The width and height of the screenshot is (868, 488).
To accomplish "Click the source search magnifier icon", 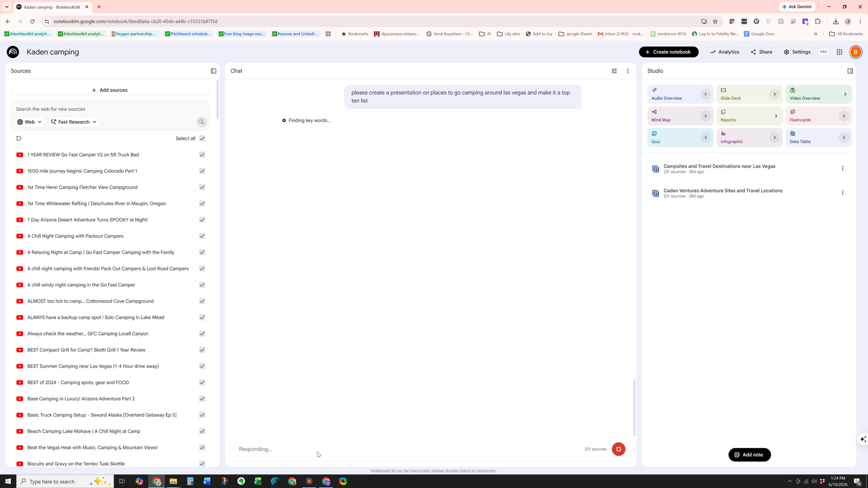I will coord(201,122).
